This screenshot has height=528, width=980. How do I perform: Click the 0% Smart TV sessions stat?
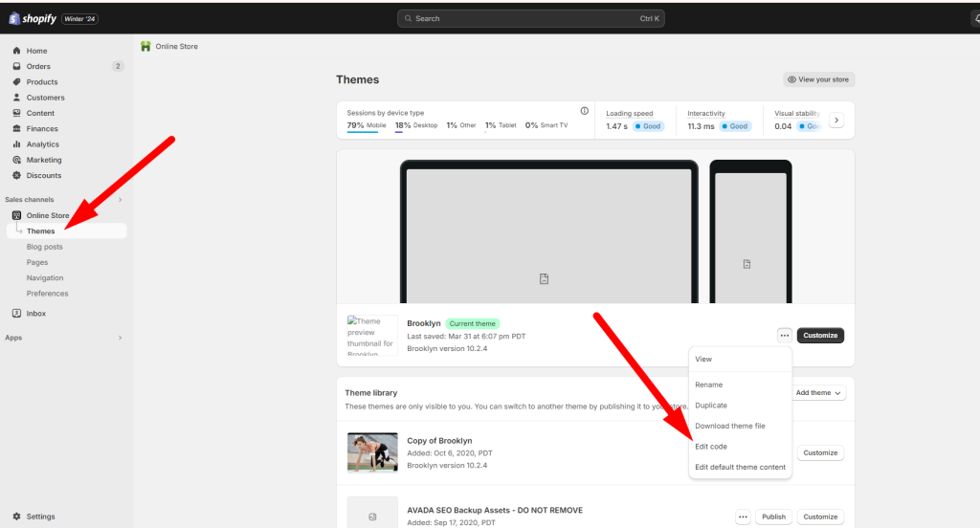(x=546, y=125)
